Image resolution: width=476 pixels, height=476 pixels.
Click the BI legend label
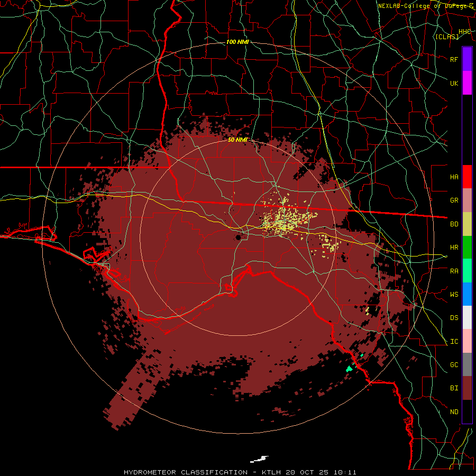454,388
